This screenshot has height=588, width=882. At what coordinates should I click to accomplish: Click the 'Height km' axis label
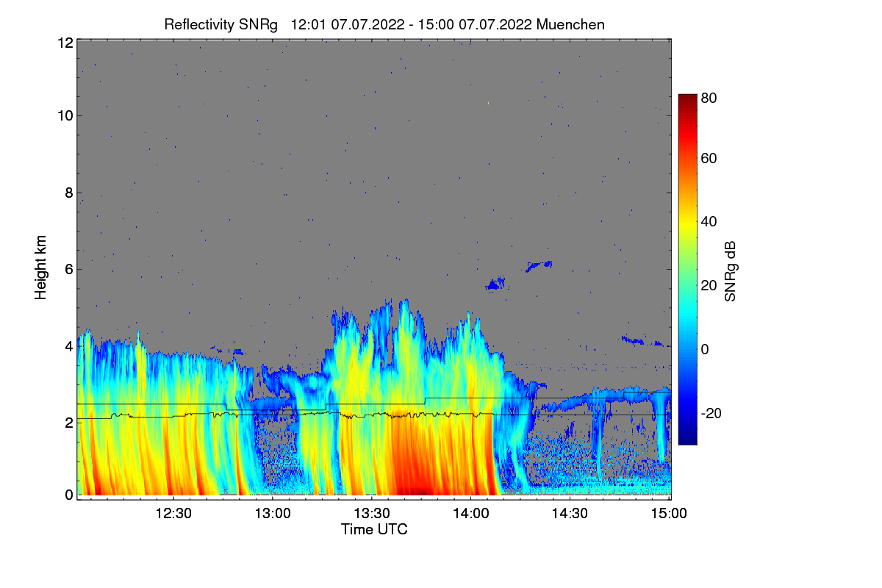point(40,268)
